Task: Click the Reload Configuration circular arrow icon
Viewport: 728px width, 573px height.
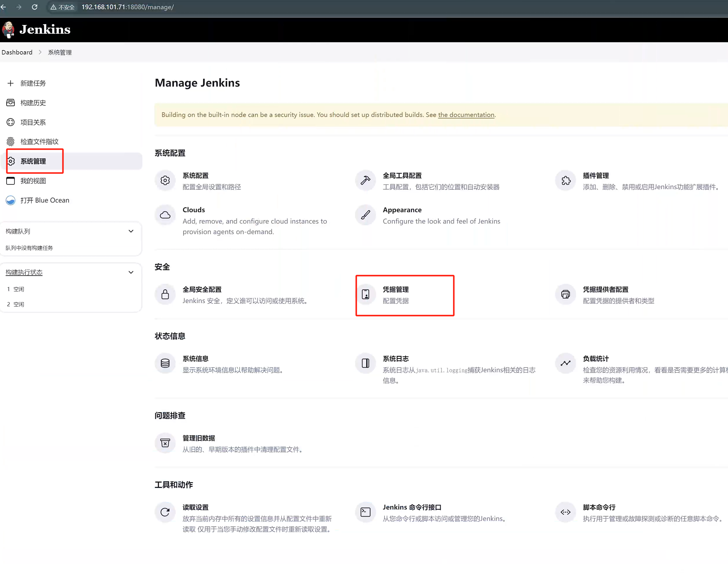Action: point(165,512)
